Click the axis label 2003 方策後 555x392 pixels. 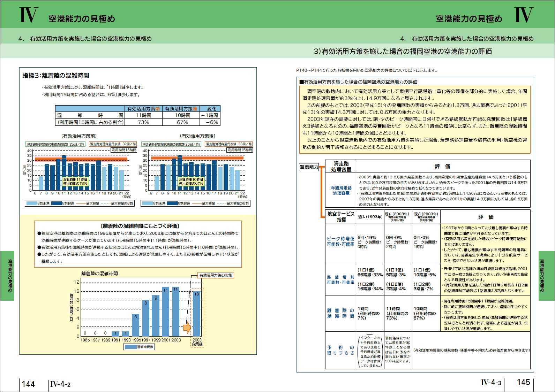(197, 342)
